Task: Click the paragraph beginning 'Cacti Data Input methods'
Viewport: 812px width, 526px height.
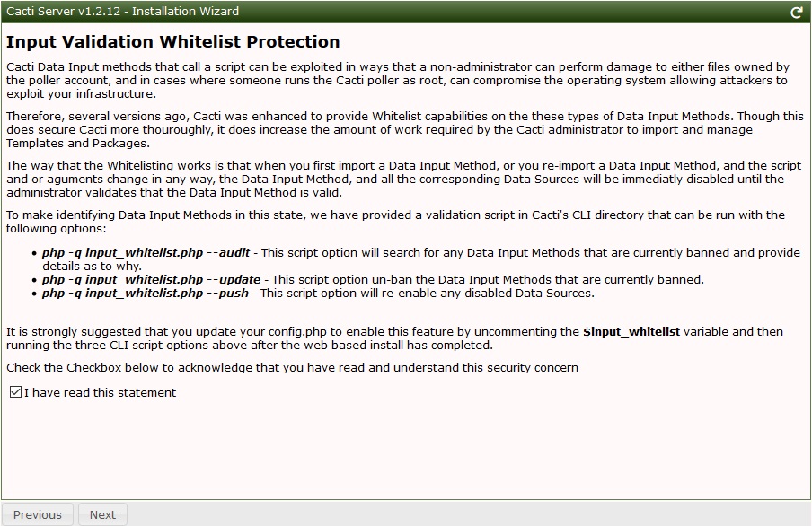Action: [398, 80]
